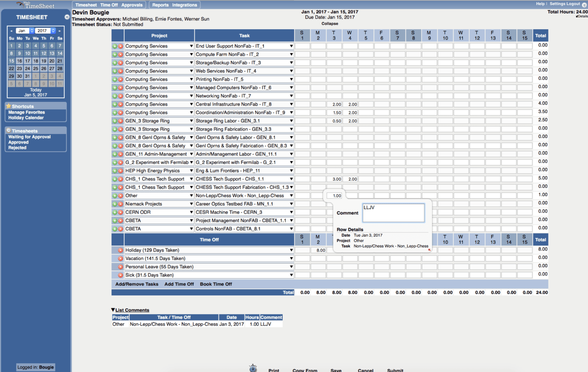Collapse the TIMESHEET sidebar panel arrow
588x372 pixels.
point(67,17)
